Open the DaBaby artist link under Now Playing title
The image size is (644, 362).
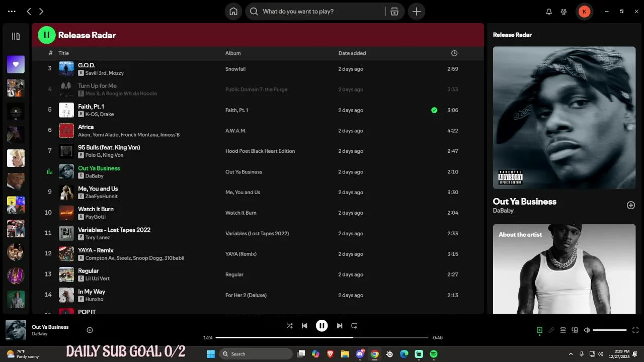503,211
